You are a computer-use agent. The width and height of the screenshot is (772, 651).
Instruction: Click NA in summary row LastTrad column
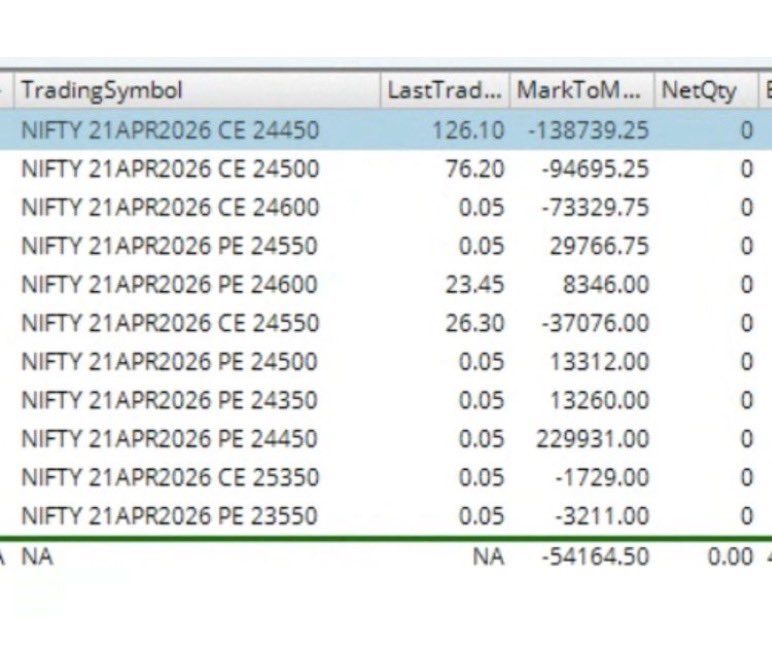pos(488,557)
